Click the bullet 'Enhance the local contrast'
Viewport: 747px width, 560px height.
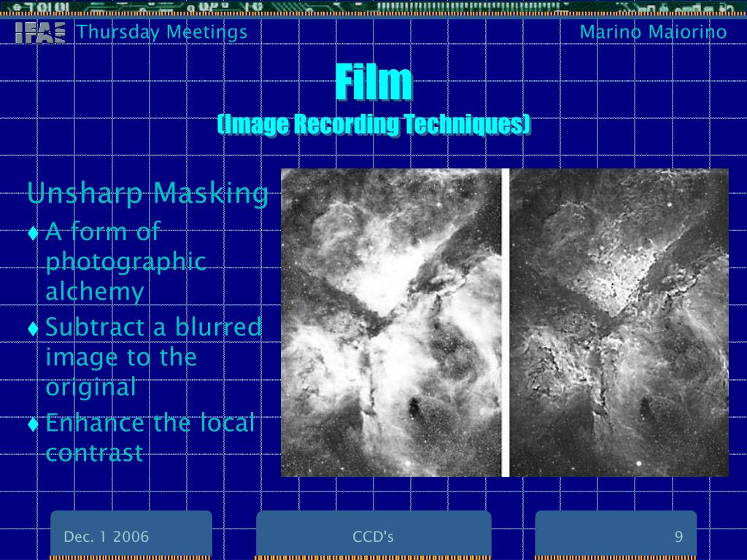(150, 437)
